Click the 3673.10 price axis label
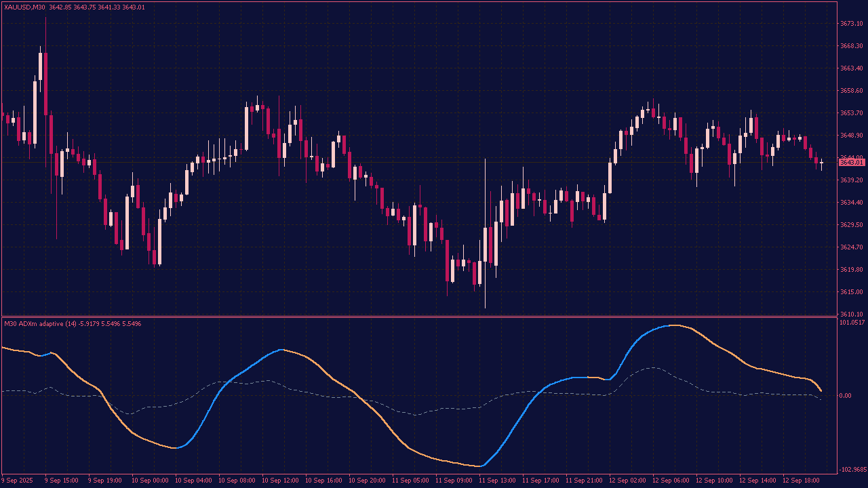Screen dimensions: 868x488 pyautogui.click(x=851, y=24)
